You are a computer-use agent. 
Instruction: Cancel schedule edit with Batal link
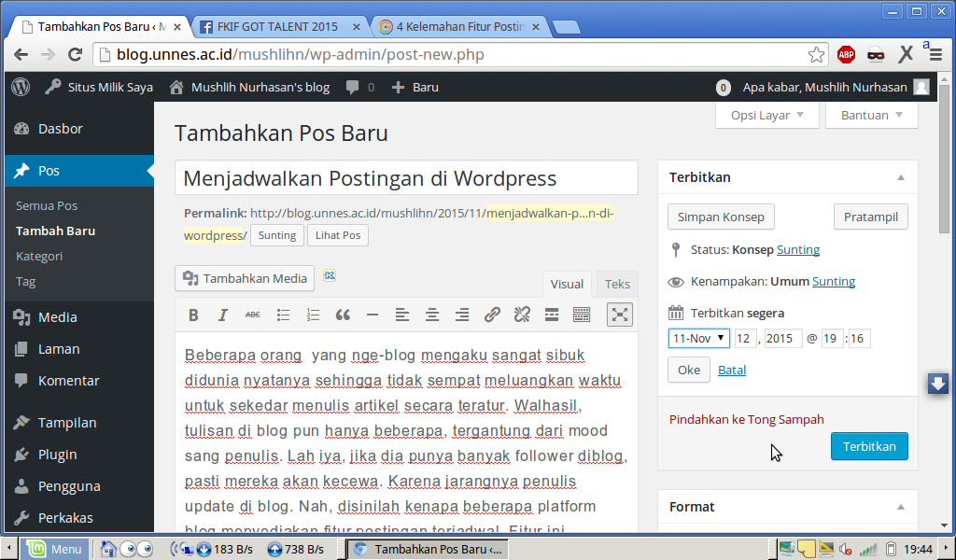coord(732,370)
